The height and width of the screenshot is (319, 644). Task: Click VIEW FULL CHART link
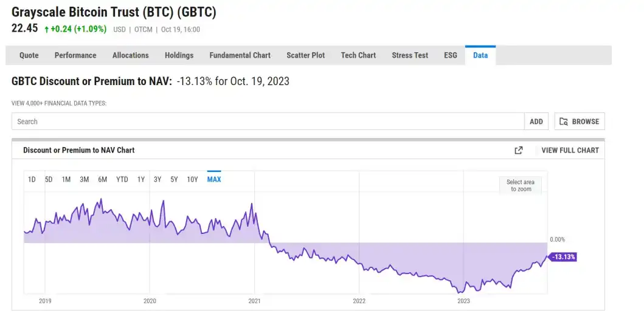click(570, 150)
